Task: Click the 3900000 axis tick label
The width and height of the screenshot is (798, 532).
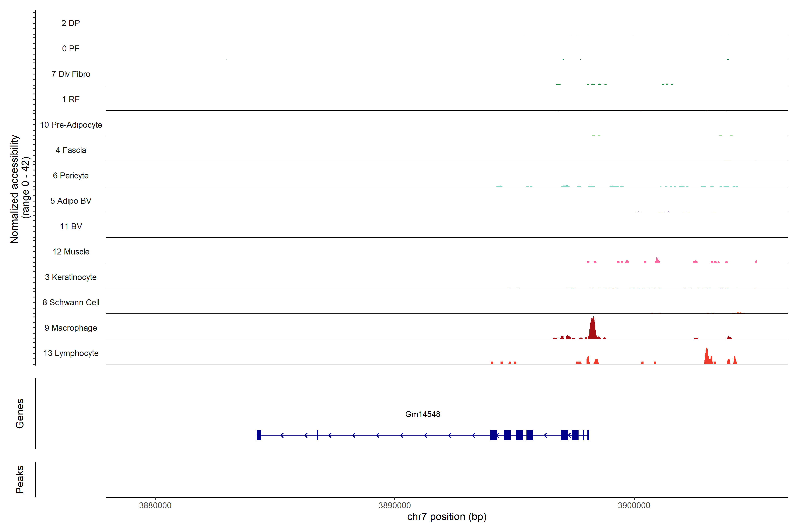Action: coord(634,505)
